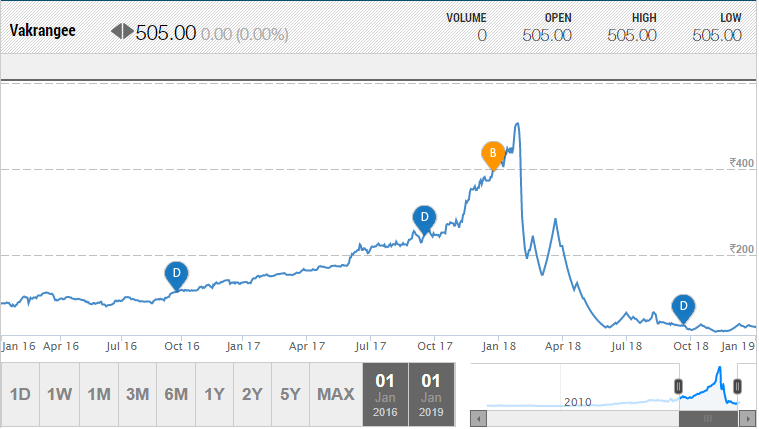This screenshot has width=759, height=429.
Task: Click the 0.00 (0.00%) change value
Action: [x=244, y=34]
